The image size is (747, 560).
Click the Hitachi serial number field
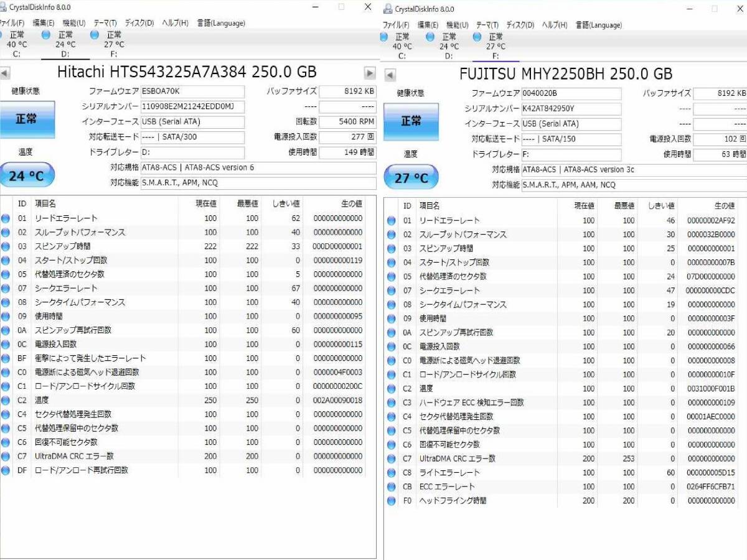pos(192,106)
